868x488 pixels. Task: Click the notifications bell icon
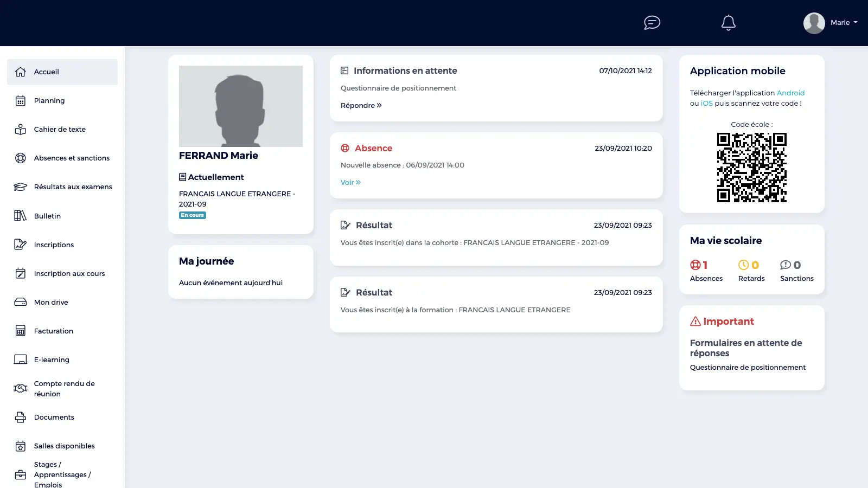click(728, 23)
